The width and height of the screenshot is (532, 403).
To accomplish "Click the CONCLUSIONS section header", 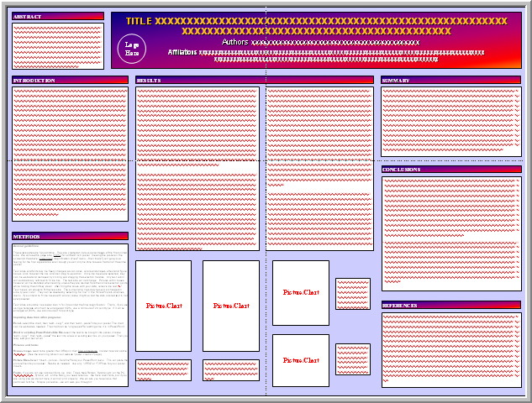I will point(450,170).
